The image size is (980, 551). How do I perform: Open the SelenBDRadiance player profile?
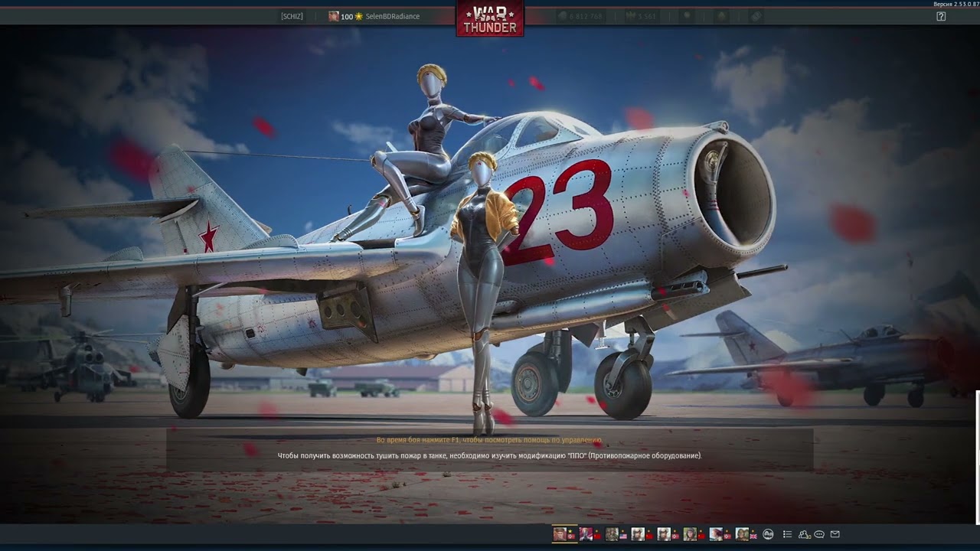(393, 16)
